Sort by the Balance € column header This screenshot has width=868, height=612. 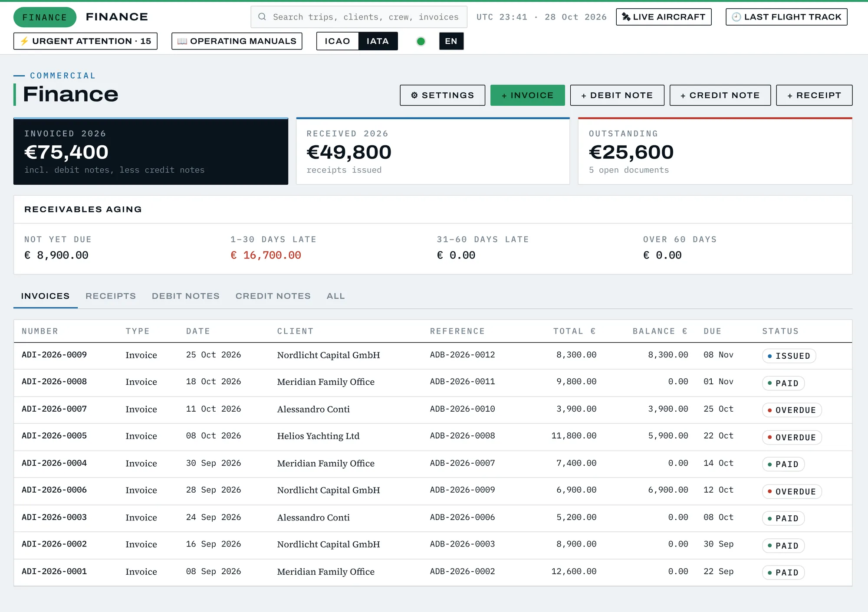point(660,331)
